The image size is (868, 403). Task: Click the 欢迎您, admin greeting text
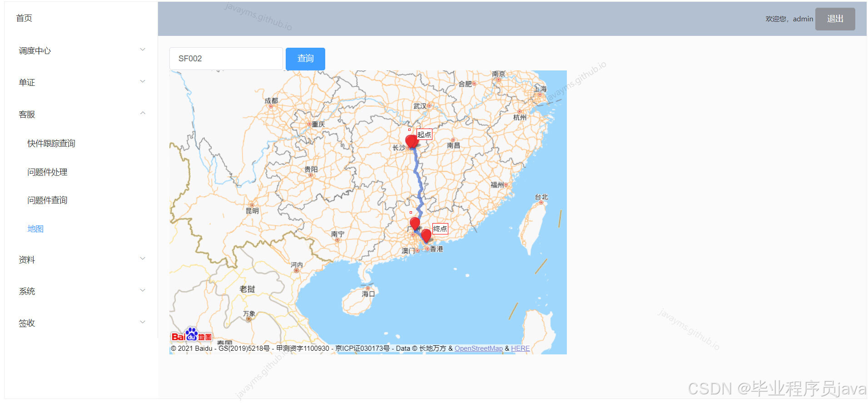coord(789,19)
